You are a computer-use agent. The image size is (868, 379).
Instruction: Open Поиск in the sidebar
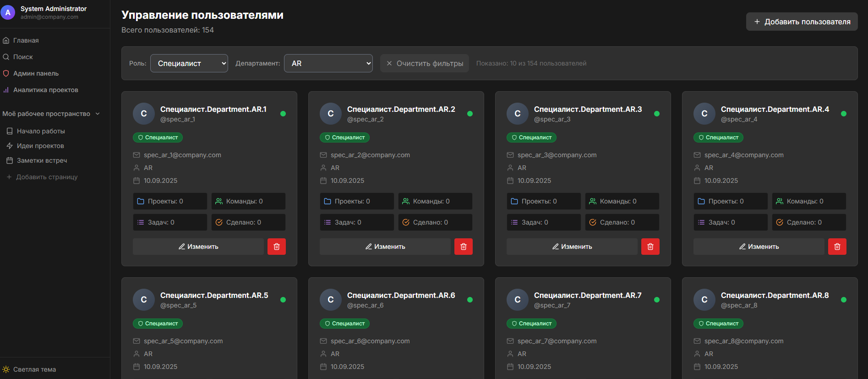pos(23,57)
